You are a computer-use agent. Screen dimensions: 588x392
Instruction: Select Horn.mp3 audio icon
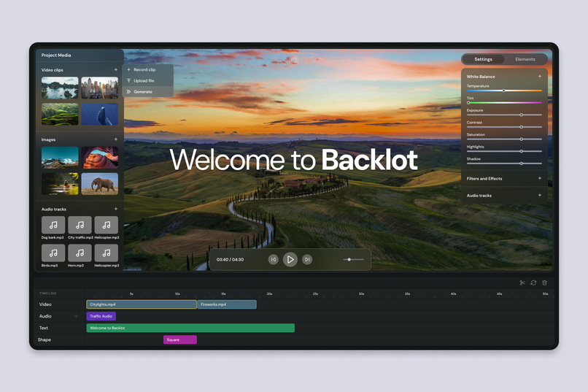(80, 253)
